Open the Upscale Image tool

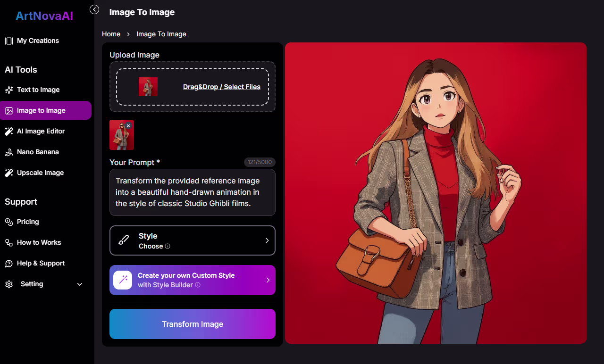click(40, 173)
